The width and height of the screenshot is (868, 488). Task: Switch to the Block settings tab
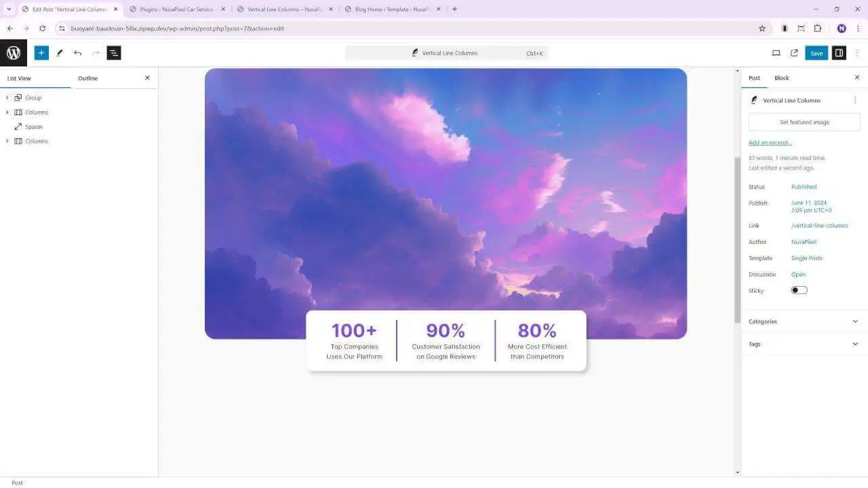click(781, 78)
